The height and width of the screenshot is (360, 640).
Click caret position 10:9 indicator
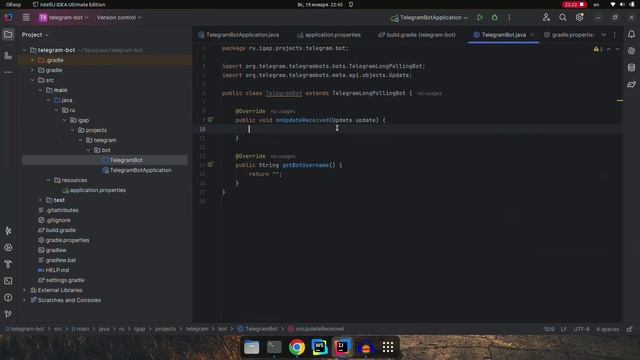549,329
